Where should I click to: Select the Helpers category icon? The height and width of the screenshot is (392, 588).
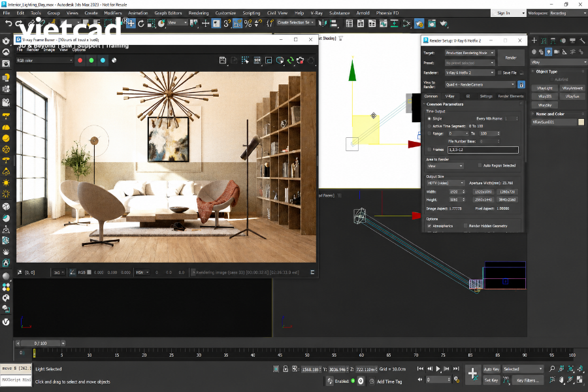tap(564, 52)
